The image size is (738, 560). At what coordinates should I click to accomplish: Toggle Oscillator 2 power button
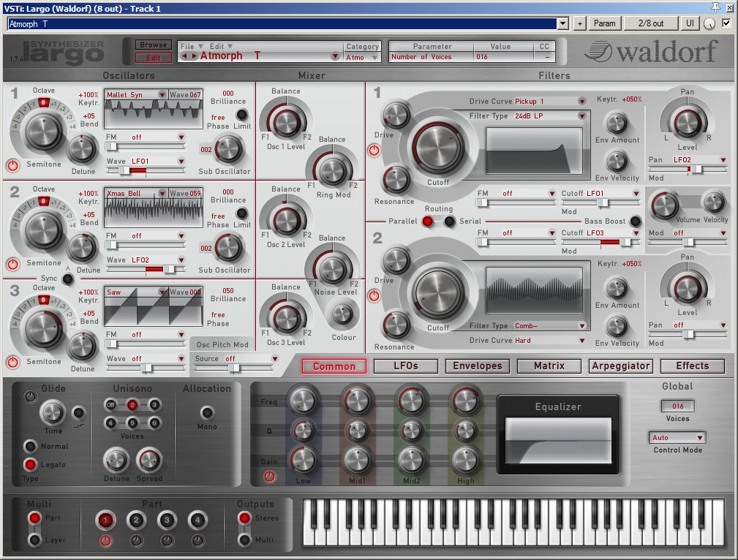(12, 265)
